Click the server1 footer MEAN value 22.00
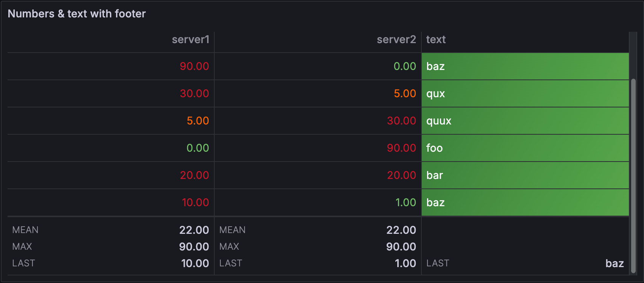Screen dimensions: 644x283 point(194,230)
